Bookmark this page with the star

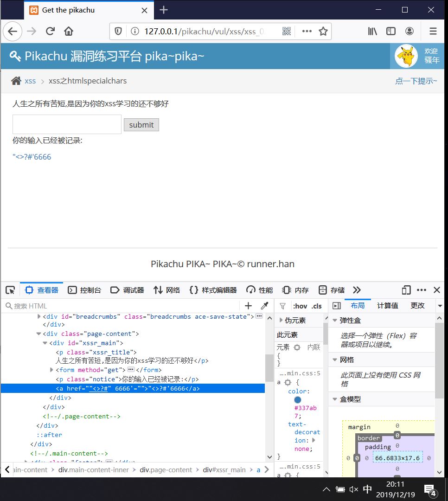(323, 32)
